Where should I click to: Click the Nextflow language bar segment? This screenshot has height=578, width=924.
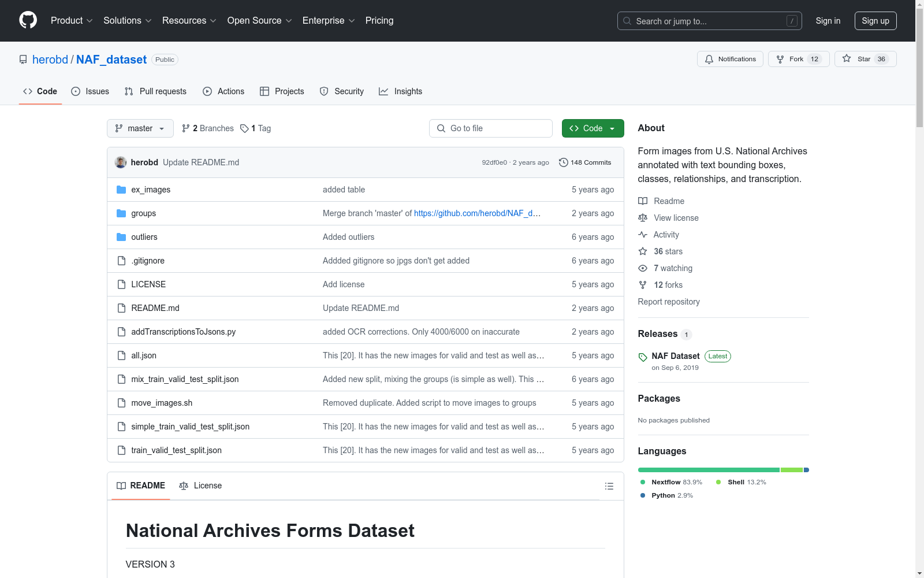click(709, 470)
